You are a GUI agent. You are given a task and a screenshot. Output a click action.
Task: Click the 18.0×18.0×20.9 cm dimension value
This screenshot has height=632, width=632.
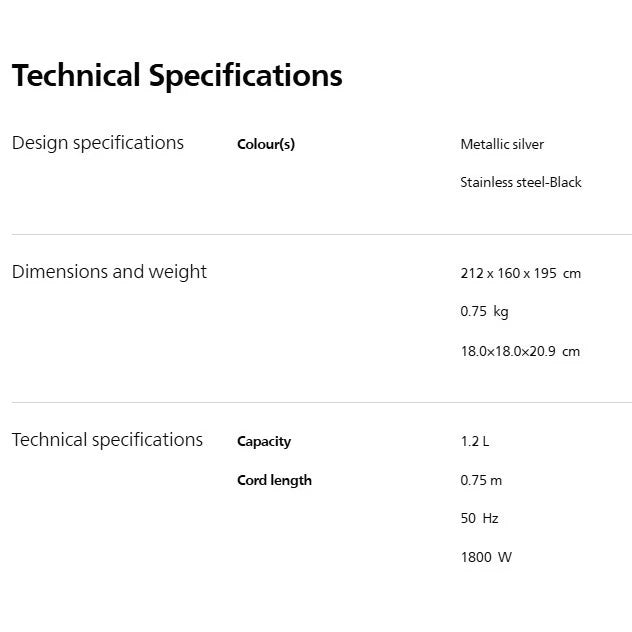click(519, 352)
